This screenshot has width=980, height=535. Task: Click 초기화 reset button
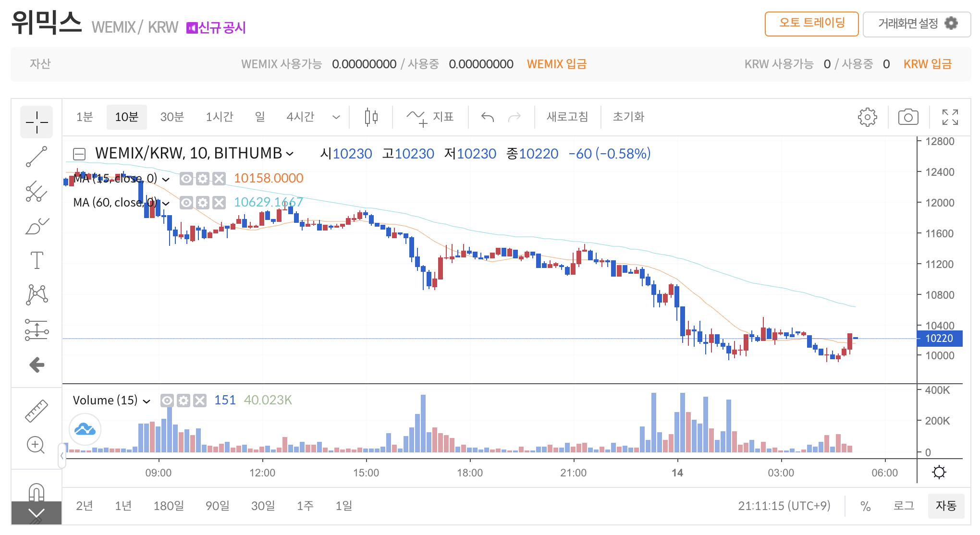tap(628, 117)
